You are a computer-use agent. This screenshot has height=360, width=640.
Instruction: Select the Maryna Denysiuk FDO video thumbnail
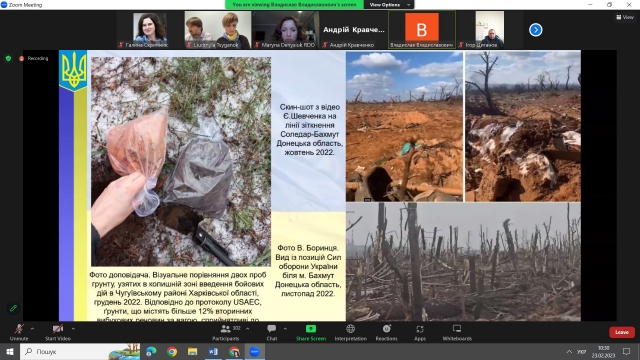(x=285, y=30)
